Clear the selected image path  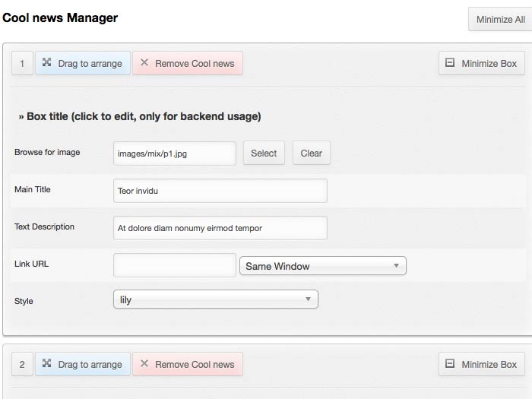click(x=311, y=153)
